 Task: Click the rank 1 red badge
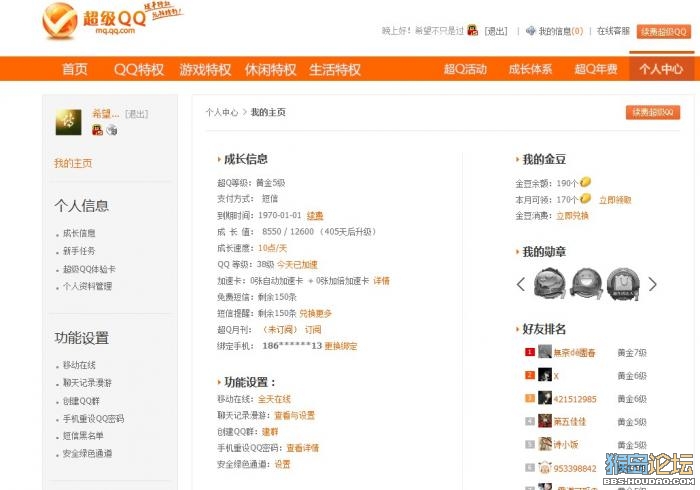(x=529, y=352)
